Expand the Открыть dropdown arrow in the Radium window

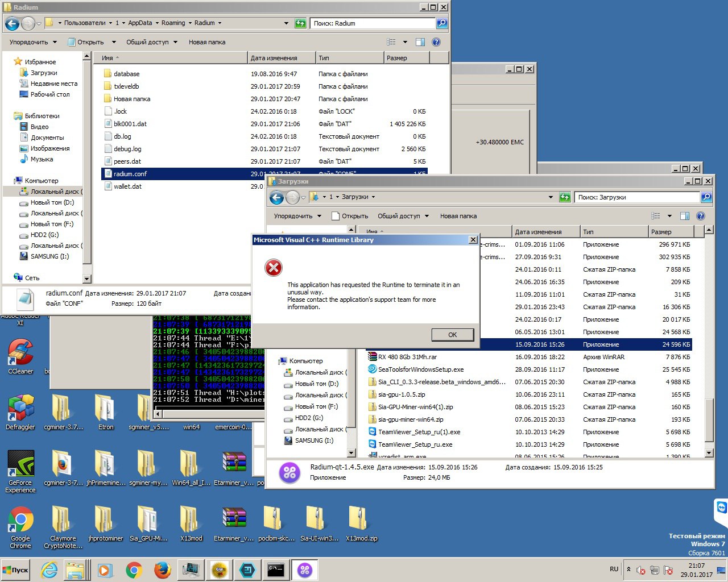click(x=114, y=42)
